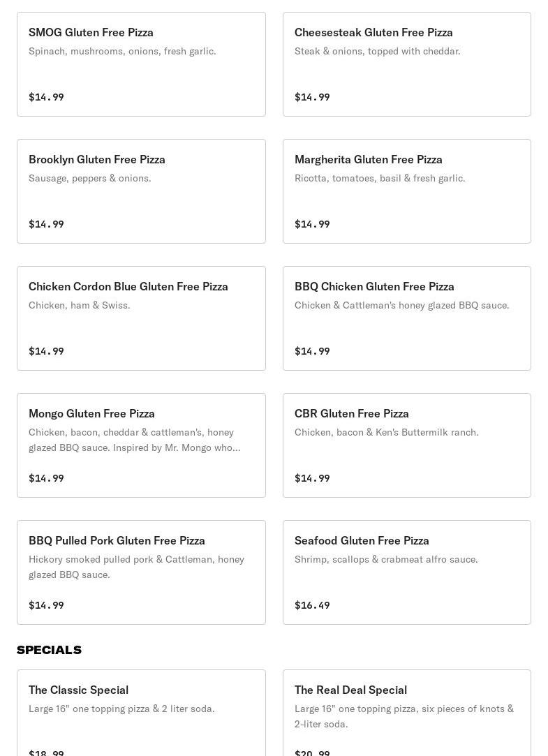Click the Margherita pizza ricotta description
This screenshot has width=548, height=756.
tap(380, 178)
